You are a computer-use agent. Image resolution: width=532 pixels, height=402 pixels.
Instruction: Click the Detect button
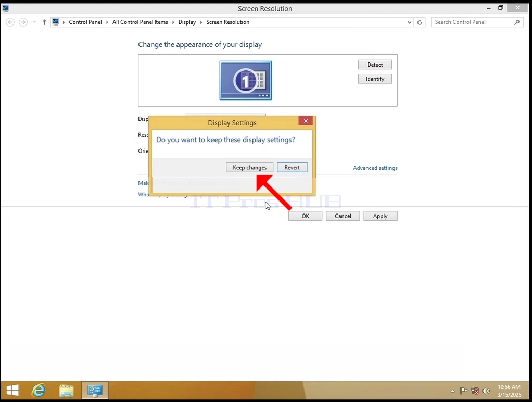point(375,65)
